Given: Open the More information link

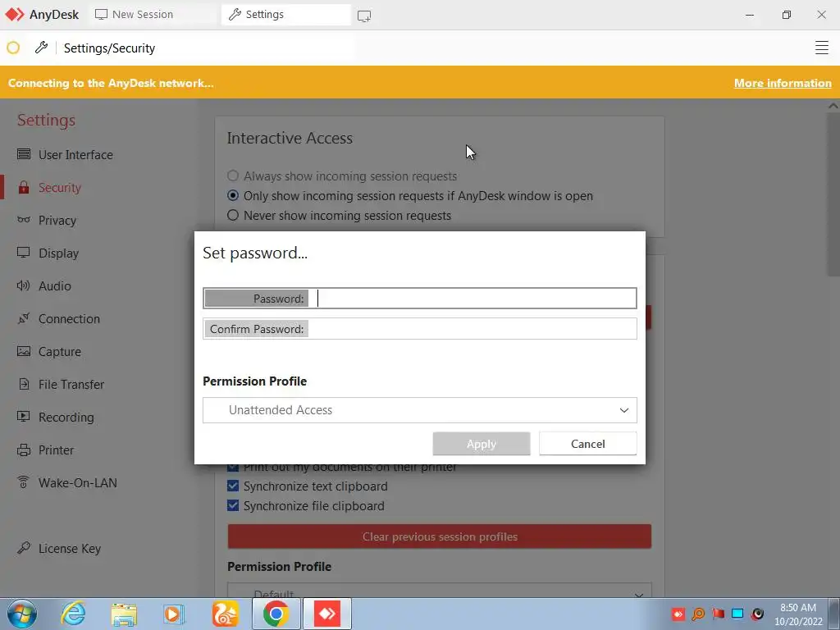Looking at the screenshot, I should tap(782, 83).
